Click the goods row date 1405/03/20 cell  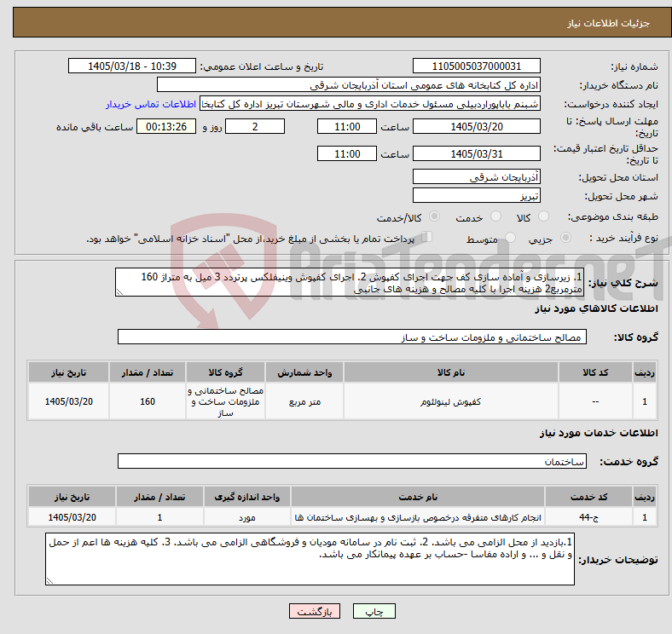pos(68,402)
